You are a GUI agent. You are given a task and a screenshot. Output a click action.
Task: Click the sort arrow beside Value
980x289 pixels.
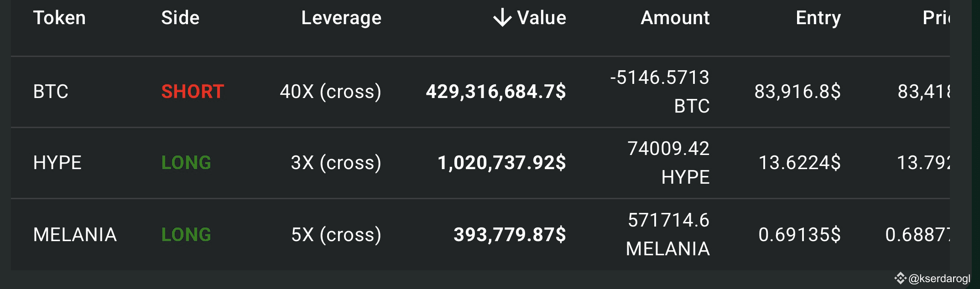tap(502, 18)
